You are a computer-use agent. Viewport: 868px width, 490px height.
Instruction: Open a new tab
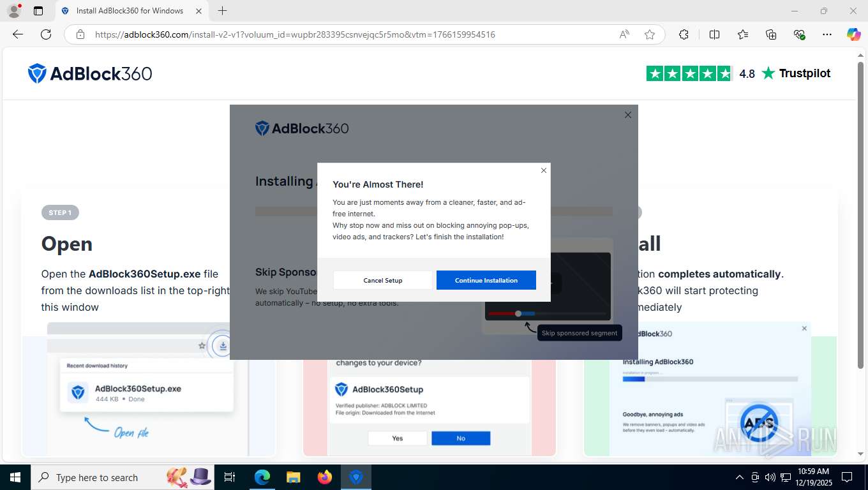point(222,11)
